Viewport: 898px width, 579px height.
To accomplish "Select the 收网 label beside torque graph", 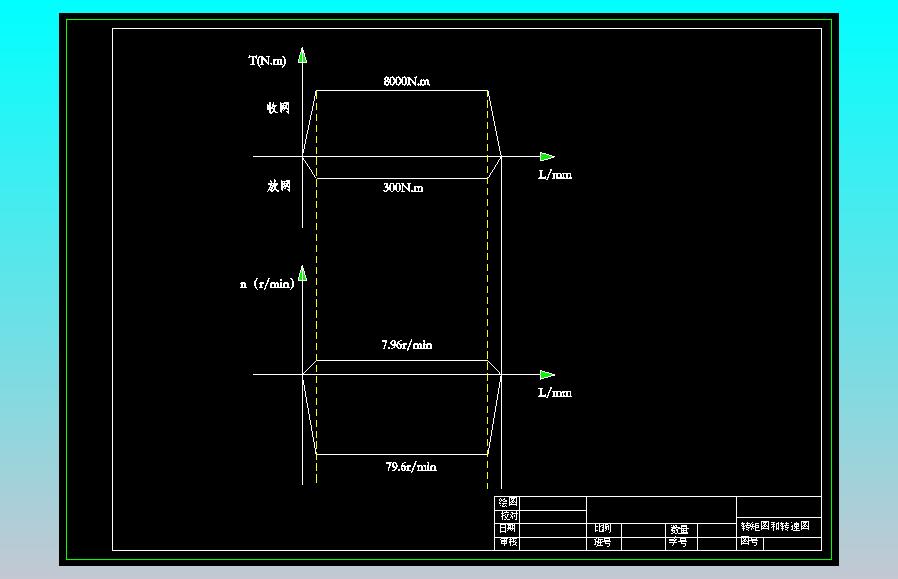I will coord(278,108).
